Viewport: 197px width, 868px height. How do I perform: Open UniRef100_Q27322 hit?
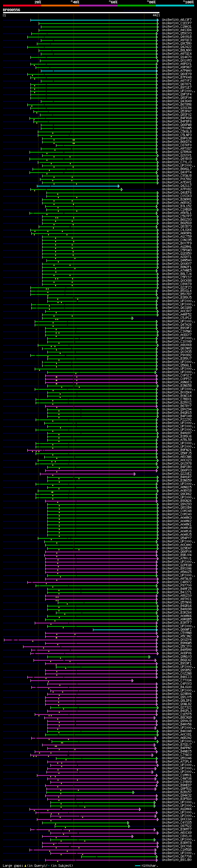tap(177, 707)
